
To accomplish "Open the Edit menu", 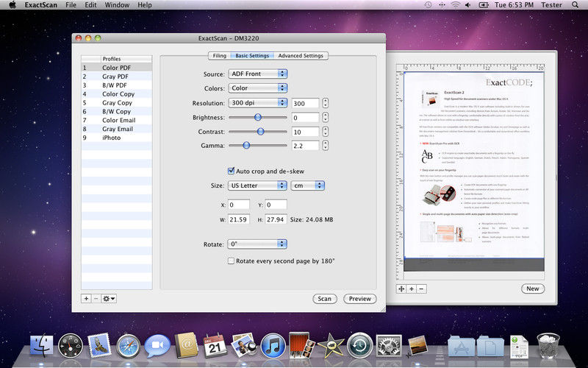I will 90,5.
